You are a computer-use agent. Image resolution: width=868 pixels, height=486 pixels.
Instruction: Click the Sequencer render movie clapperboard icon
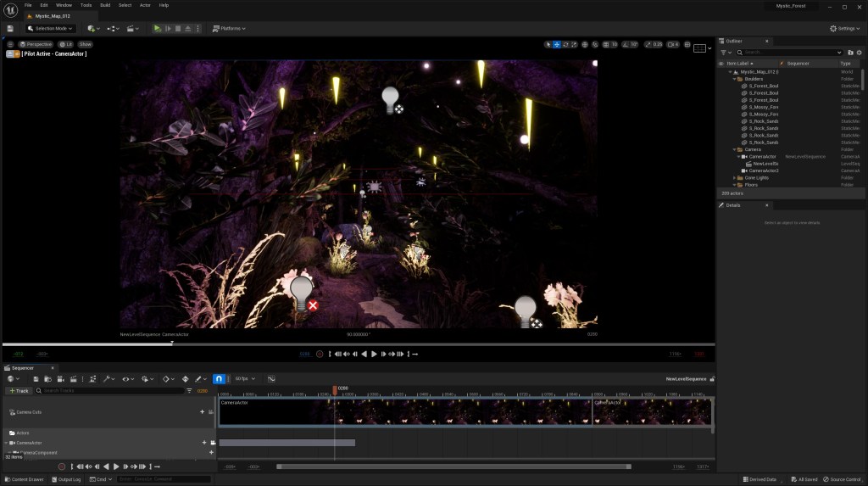(73, 379)
